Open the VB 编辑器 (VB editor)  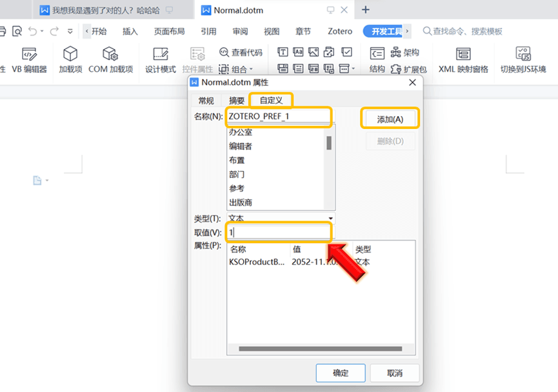click(x=29, y=60)
